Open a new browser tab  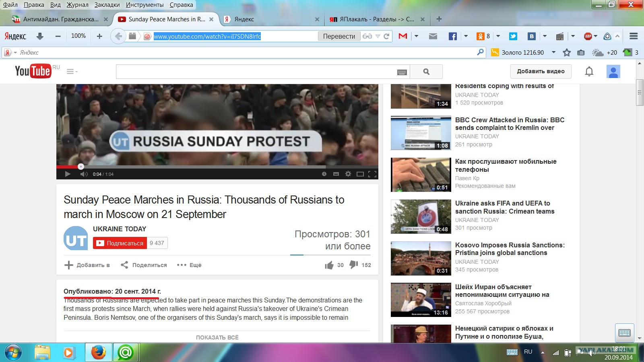point(439,19)
